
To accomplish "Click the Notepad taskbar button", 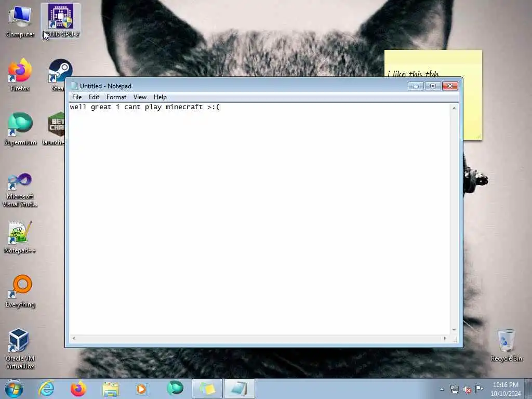I will pyautogui.click(x=239, y=389).
